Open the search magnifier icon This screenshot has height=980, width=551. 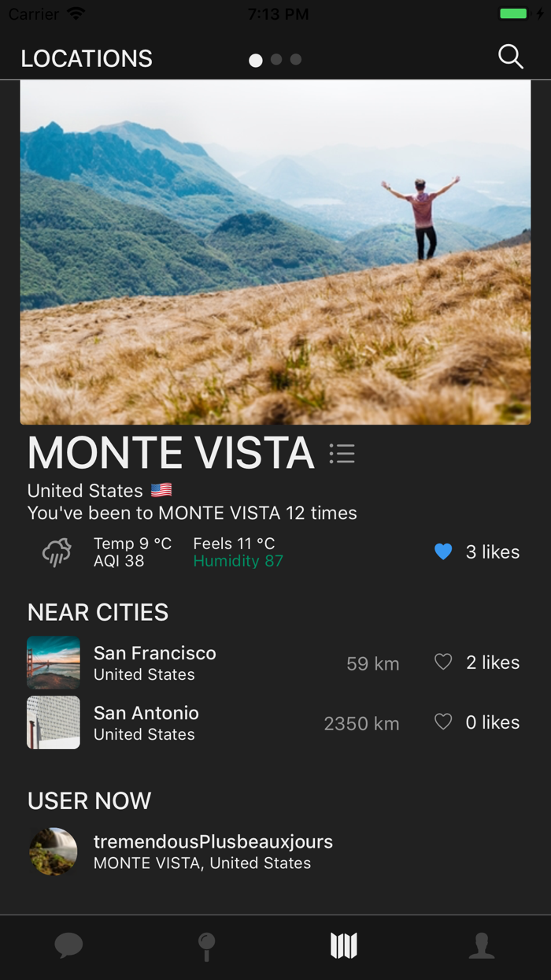[510, 57]
